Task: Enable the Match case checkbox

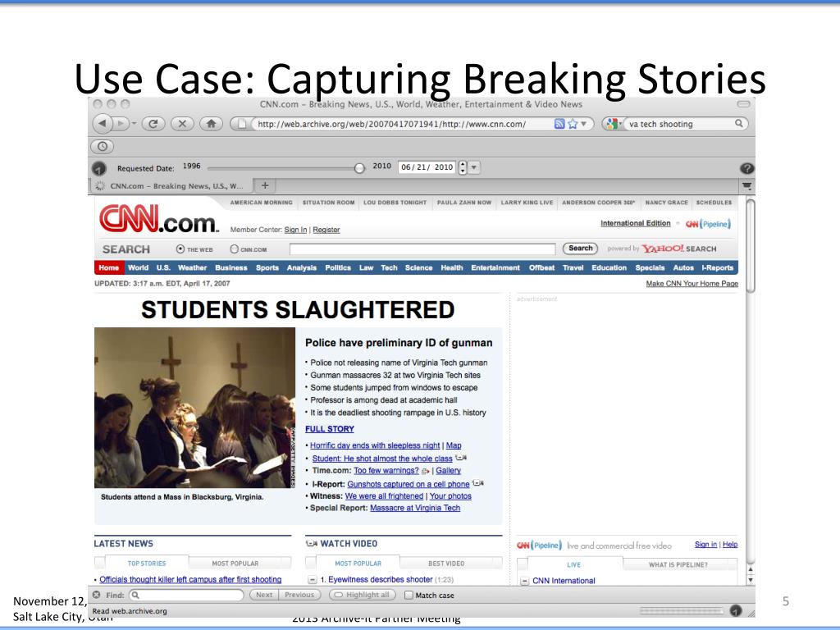Action: [x=409, y=596]
